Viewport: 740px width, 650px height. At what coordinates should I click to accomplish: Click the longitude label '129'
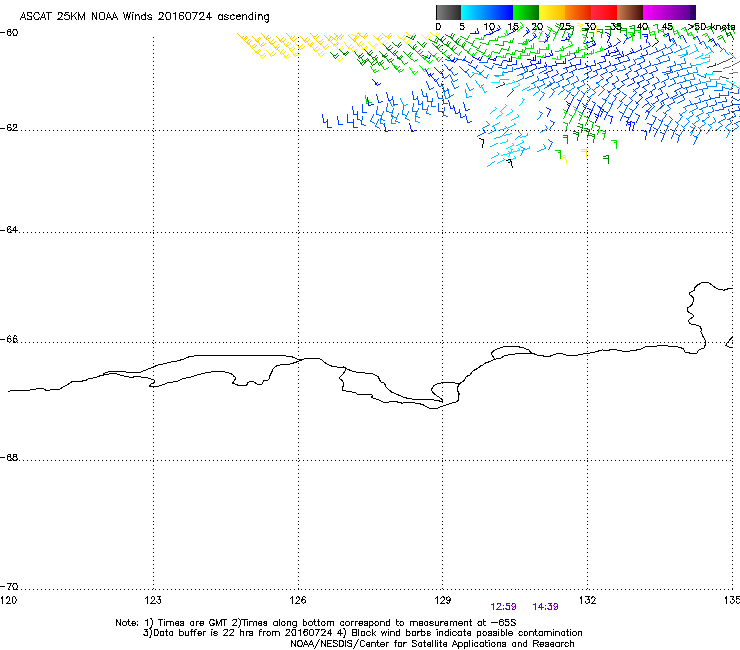[443, 600]
